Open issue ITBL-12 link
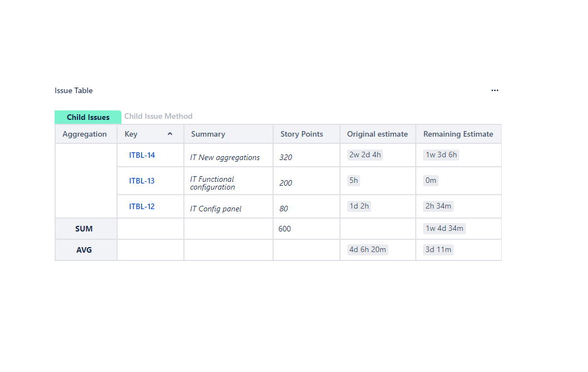The width and height of the screenshot is (588, 372). pyautogui.click(x=142, y=206)
